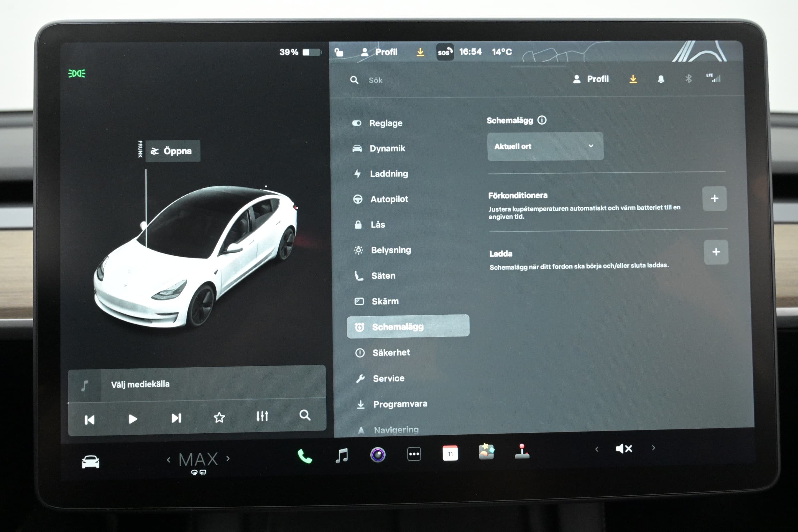The height and width of the screenshot is (532, 798).
Task: Search media with magnifier icon
Action: click(305, 415)
